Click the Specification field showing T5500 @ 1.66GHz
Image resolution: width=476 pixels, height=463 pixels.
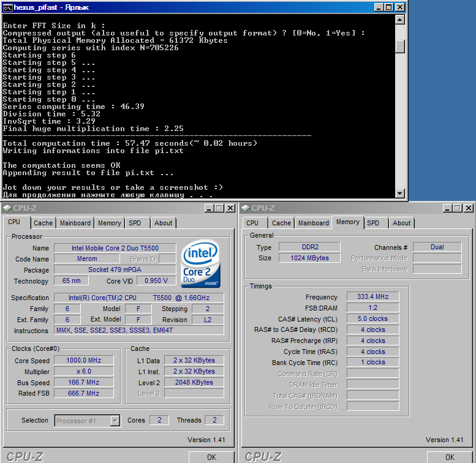(139, 298)
